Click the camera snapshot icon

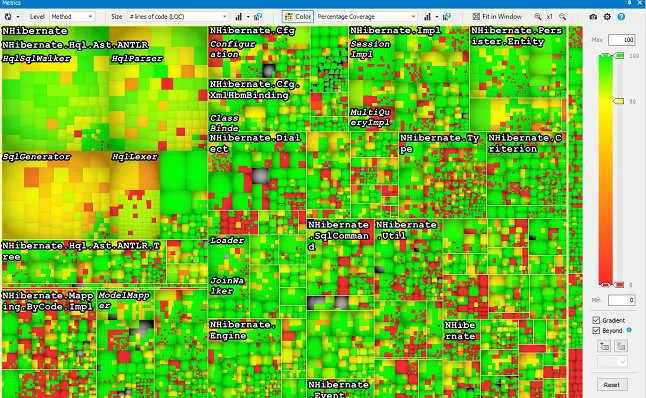pos(593,17)
